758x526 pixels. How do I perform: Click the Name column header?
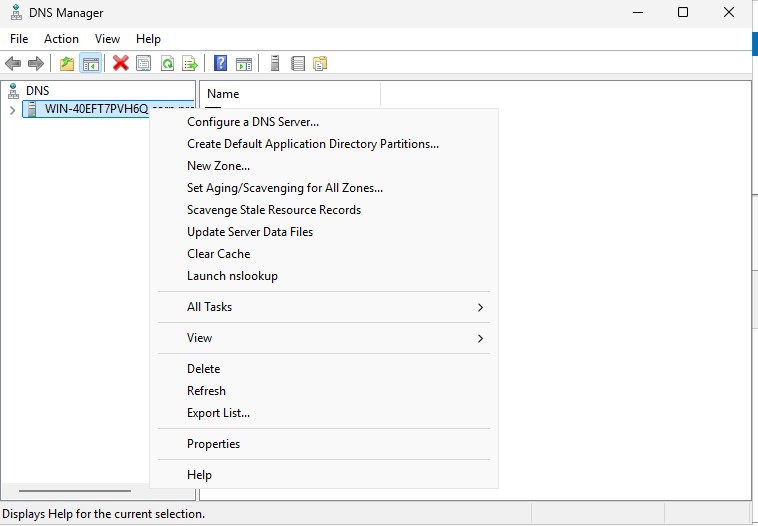click(x=223, y=93)
